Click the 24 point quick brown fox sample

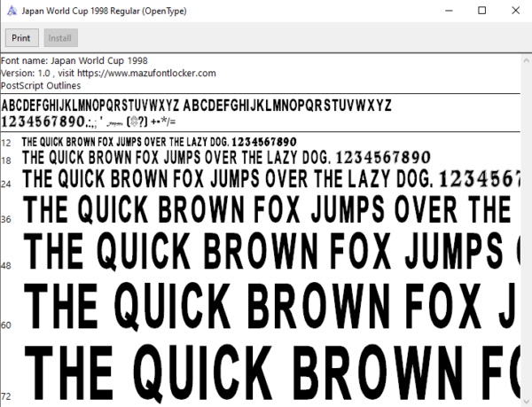point(271,179)
